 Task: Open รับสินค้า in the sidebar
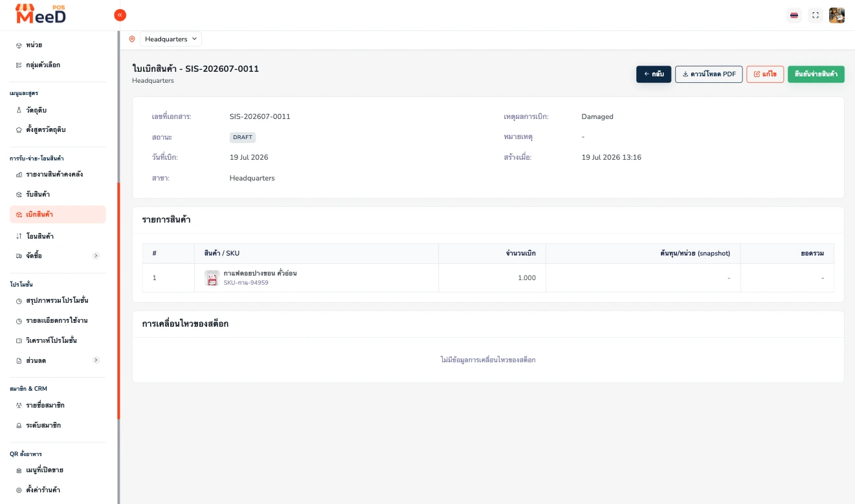point(58,195)
